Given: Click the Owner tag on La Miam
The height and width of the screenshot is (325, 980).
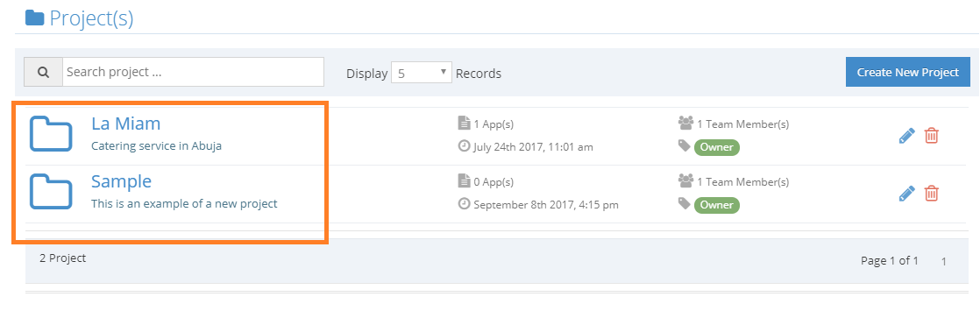Looking at the screenshot, I should (x=717, y=147).
